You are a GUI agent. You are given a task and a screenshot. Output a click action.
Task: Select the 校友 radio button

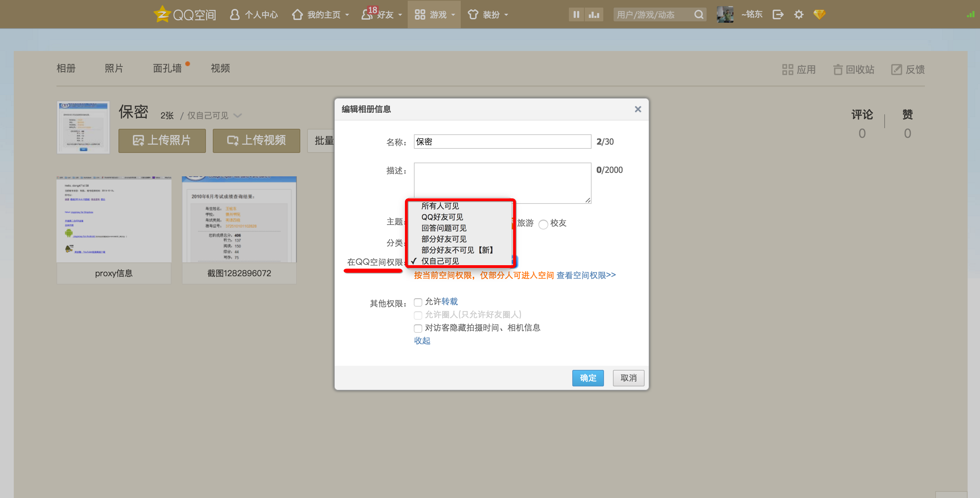point(543,224)
